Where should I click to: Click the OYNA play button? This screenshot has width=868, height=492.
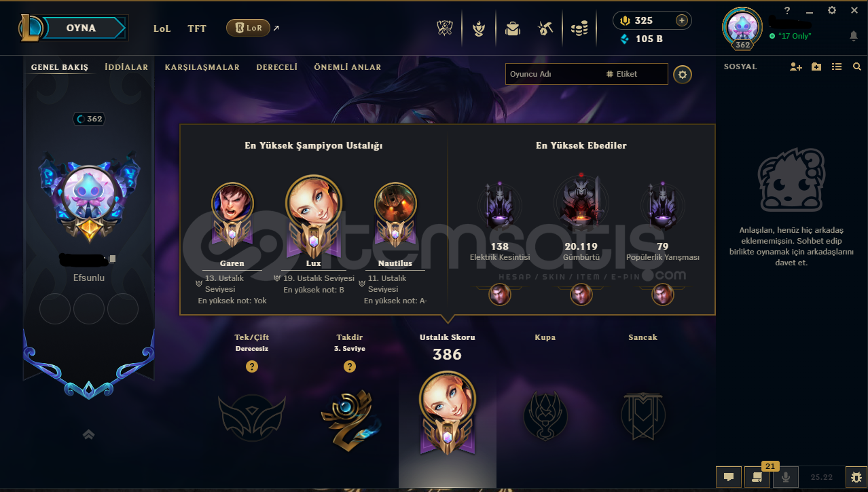coord(81,28)
